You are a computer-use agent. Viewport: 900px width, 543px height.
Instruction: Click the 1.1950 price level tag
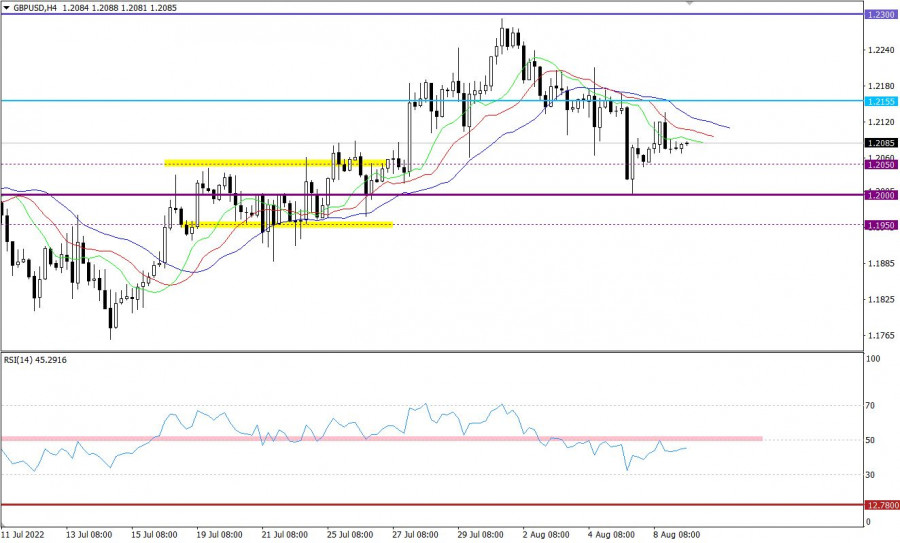pos(881,225)
